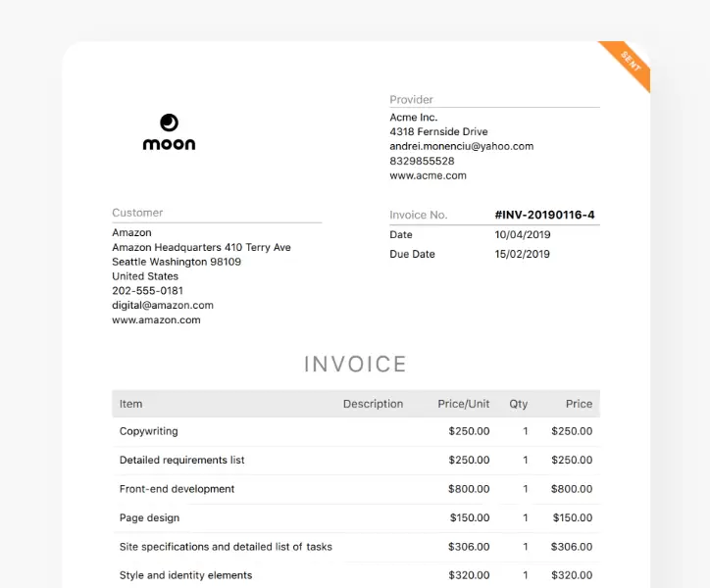This screenshot has width=710, height=588.
Task: Select invoice number #INV-20190116-4
Action: (x=544, y=215)
